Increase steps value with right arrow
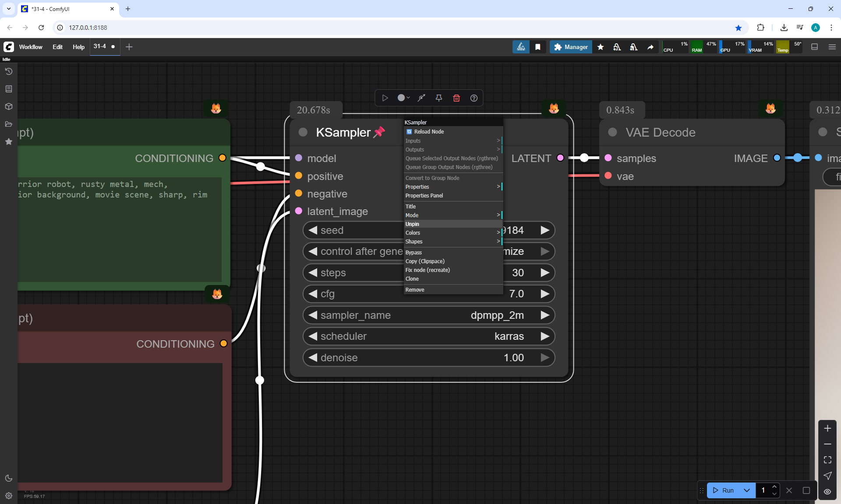Viewport: 841px width, 504px height. 544,273
